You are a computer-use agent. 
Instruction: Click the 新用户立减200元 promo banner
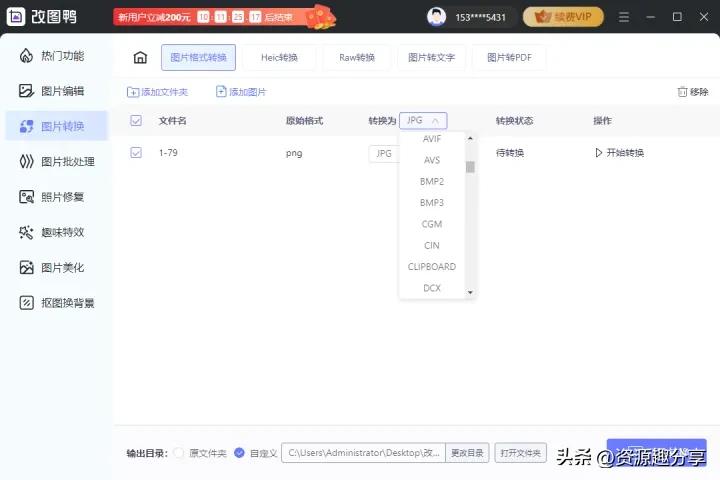(224, 17)
